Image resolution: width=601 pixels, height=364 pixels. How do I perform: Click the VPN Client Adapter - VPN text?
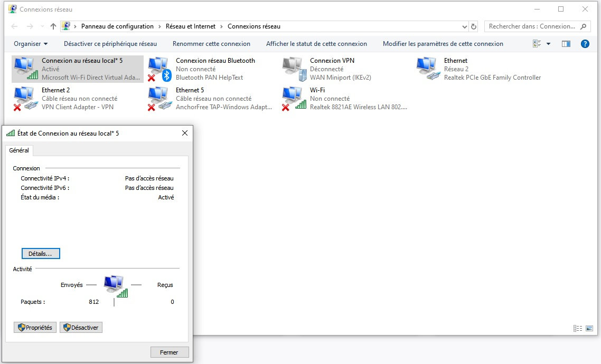tap(78, 107)
